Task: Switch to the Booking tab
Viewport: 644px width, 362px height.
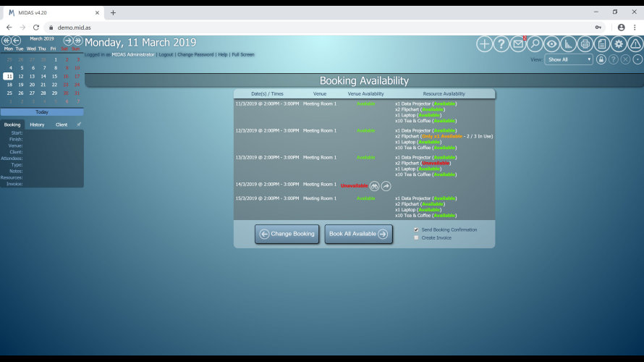Action: click(12, 125)
